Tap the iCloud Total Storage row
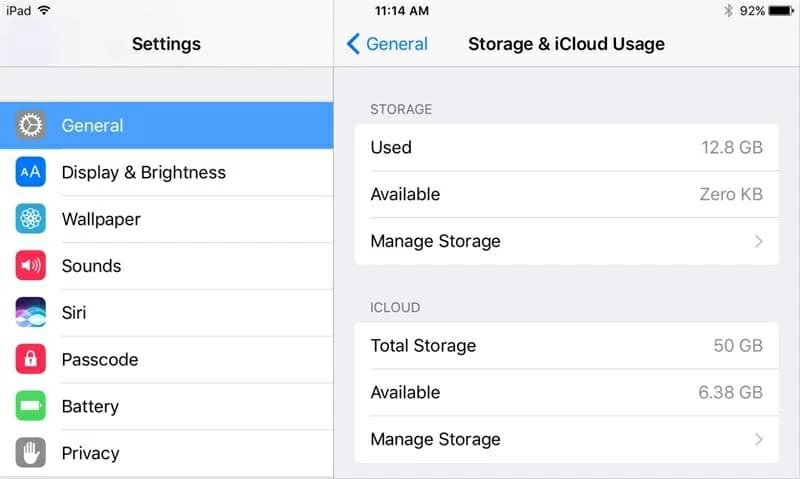 point(566,346)
